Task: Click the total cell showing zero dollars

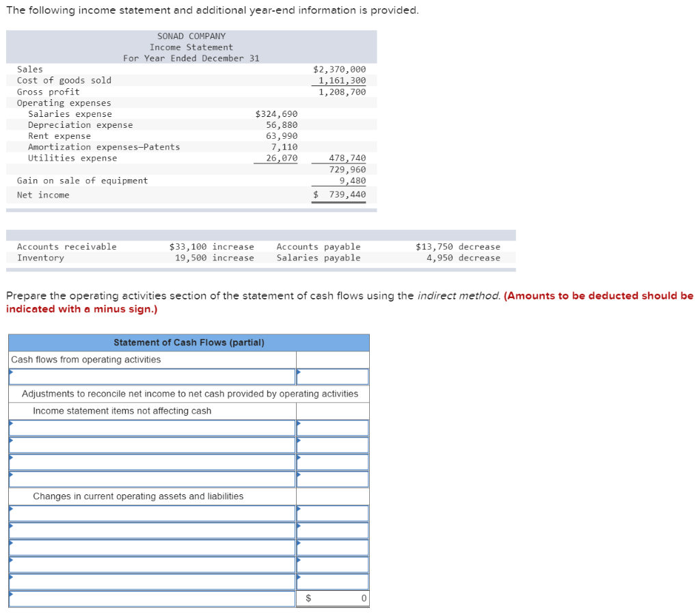Action: 332,598
